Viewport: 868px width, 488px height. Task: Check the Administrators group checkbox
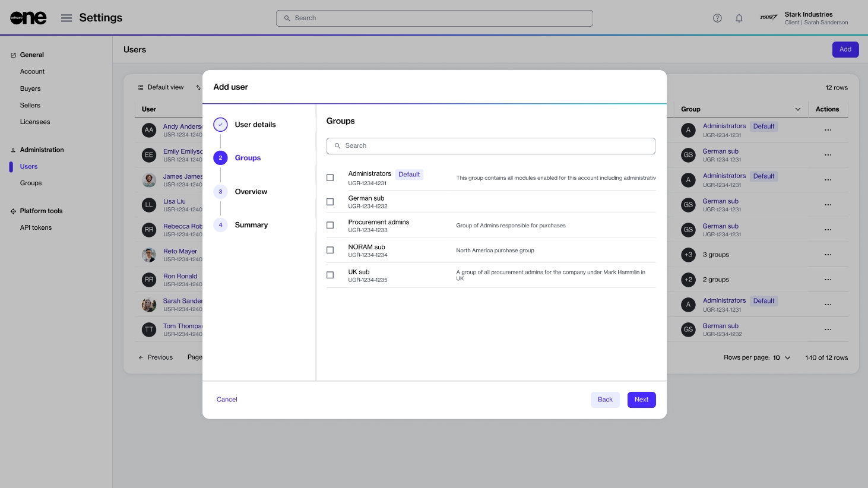[330, 178]
